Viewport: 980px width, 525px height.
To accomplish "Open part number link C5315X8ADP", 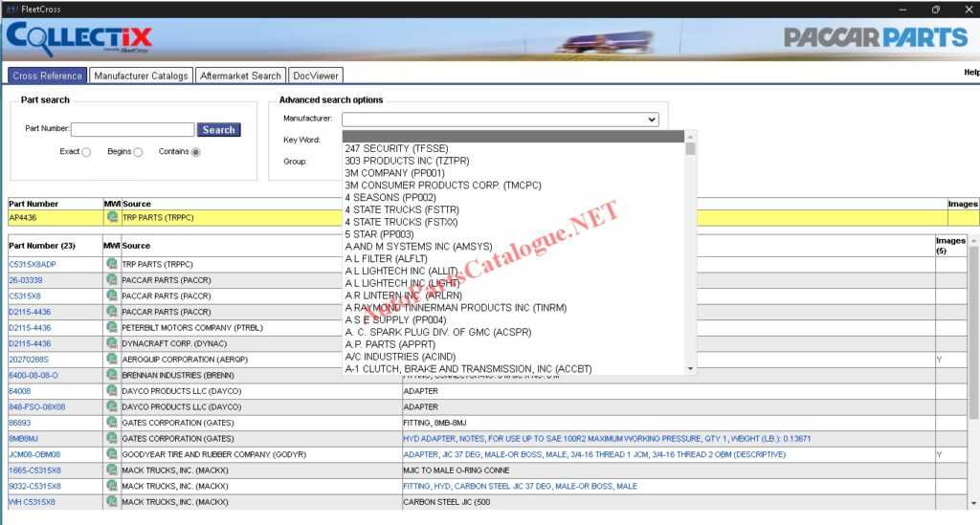I will 33,264.
